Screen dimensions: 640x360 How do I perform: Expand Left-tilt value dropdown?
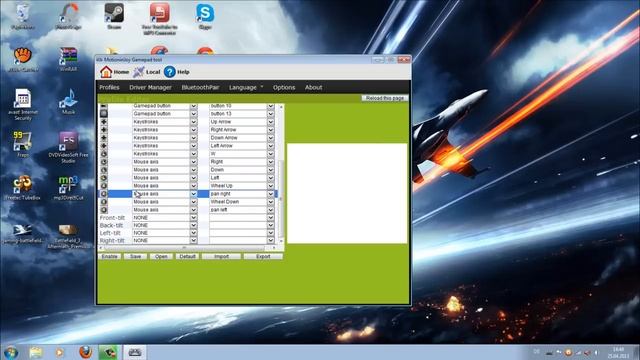271,233
